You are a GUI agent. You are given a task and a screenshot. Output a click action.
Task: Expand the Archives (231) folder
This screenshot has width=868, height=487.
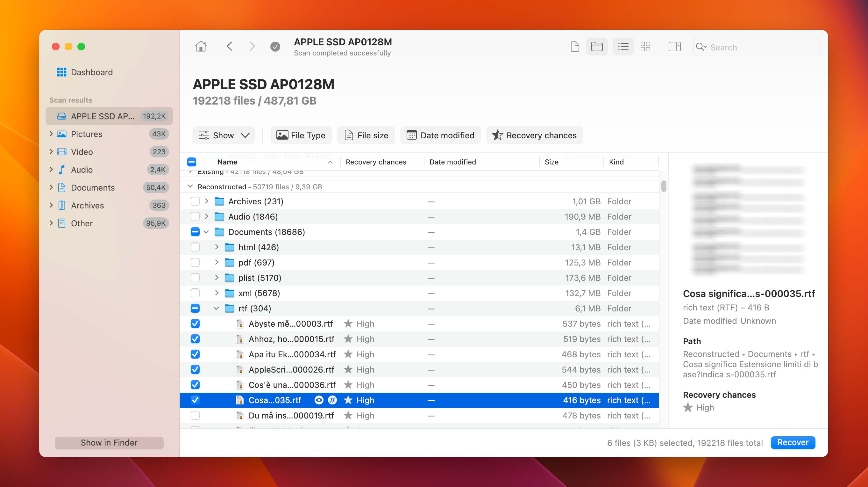point(207,201)
